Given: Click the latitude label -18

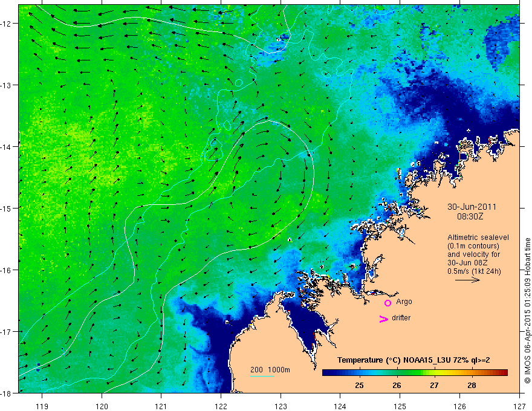Looking at the screenshot, I should point(7,393).
